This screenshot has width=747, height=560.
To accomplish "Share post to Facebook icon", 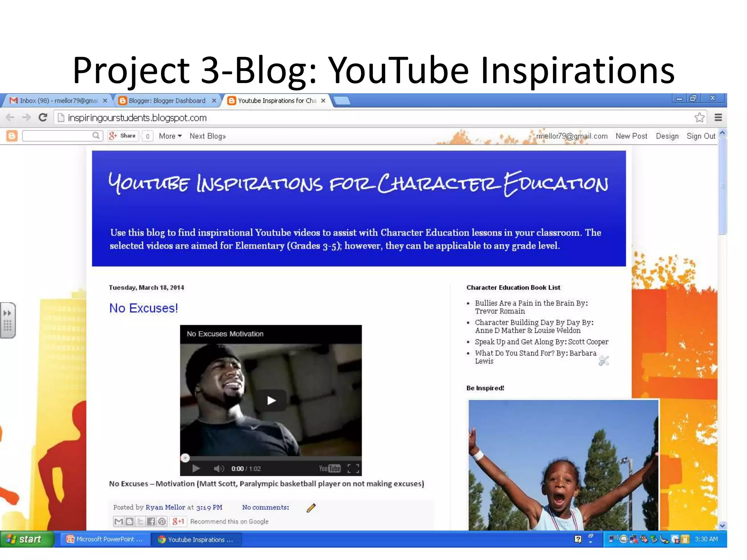I will [151, 521].
